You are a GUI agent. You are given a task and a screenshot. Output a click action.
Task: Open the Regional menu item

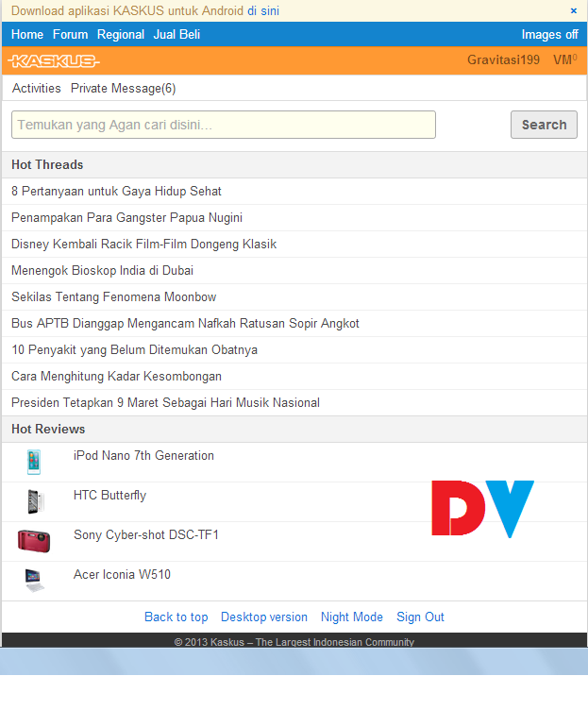(x=121, y=34)
